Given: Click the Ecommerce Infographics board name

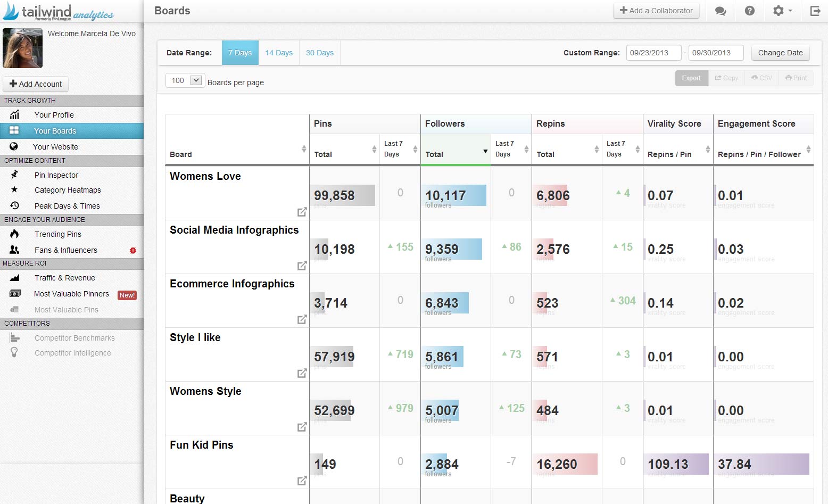Looking at the screenshot, I should (x=232, y=284).
